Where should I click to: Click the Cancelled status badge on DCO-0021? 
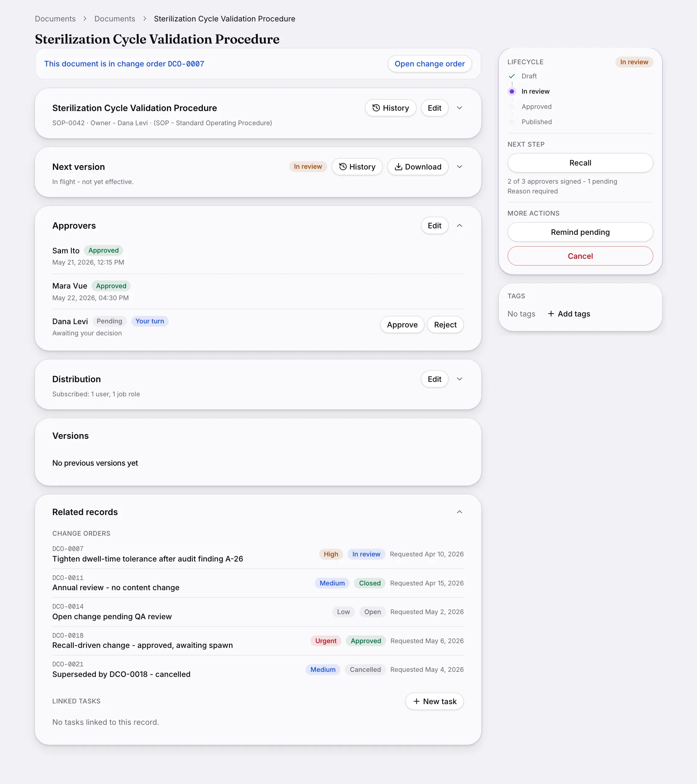[x=365, y=669]
